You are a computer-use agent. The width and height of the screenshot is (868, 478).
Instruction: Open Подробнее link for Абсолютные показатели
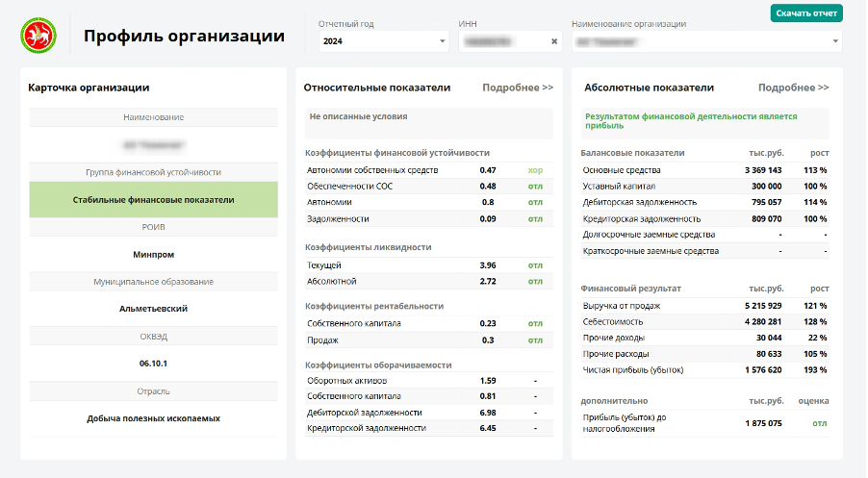793,88
